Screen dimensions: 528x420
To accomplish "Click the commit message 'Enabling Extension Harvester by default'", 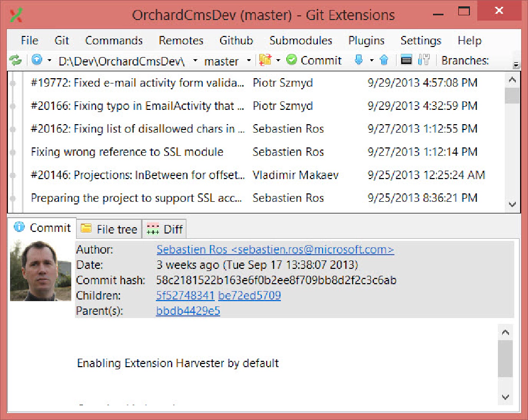I will pyautogui.click(x=178, y=363).
